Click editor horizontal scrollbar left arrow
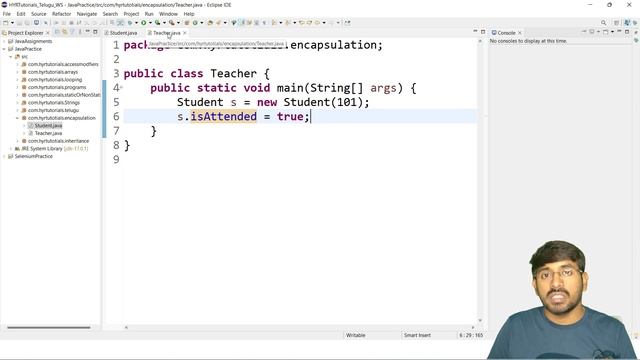 point(126,327)
